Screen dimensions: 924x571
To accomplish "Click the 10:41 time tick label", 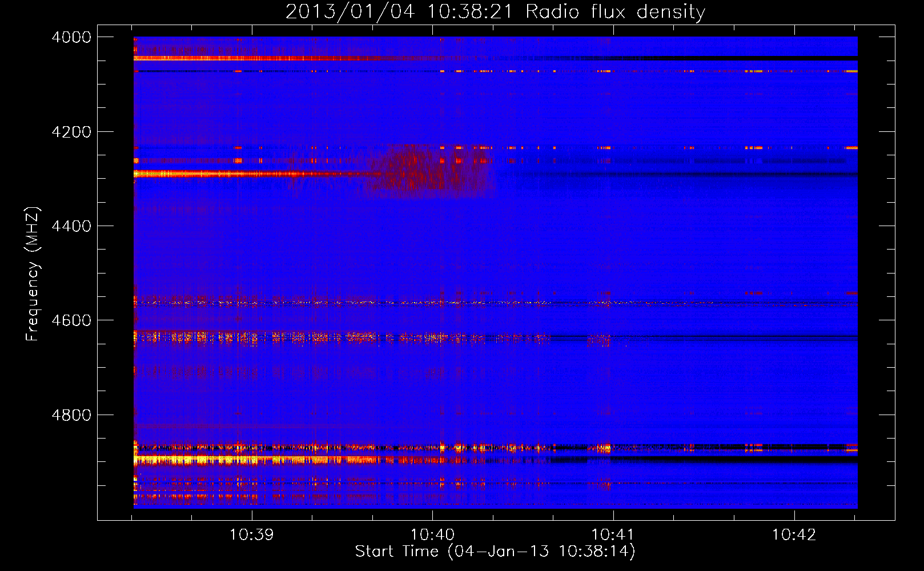I will (613, 534).
